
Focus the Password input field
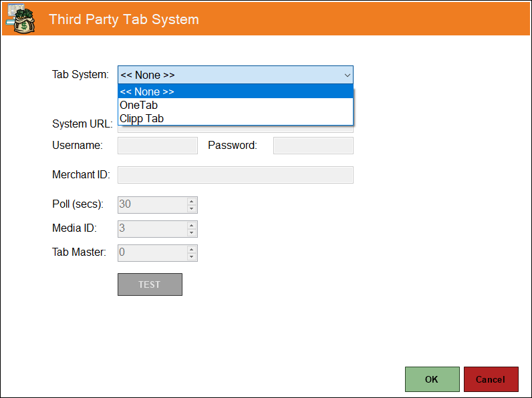313,146
